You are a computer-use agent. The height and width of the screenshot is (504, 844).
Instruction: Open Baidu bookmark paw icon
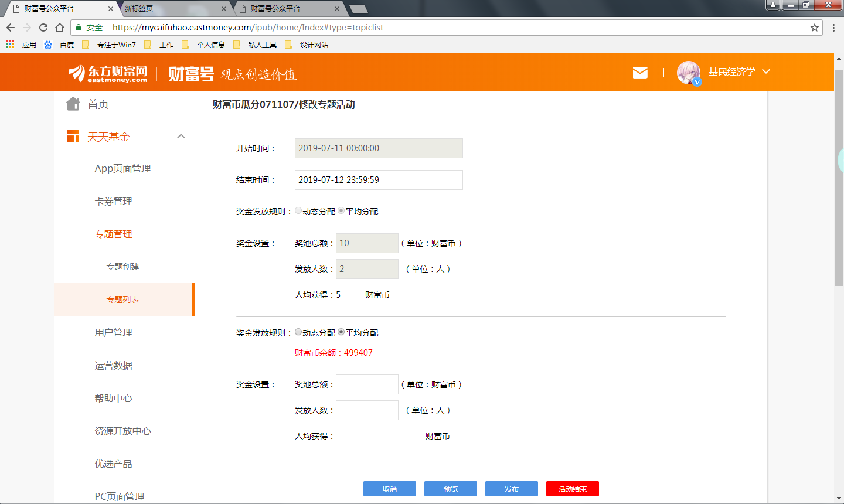point(48,45)
